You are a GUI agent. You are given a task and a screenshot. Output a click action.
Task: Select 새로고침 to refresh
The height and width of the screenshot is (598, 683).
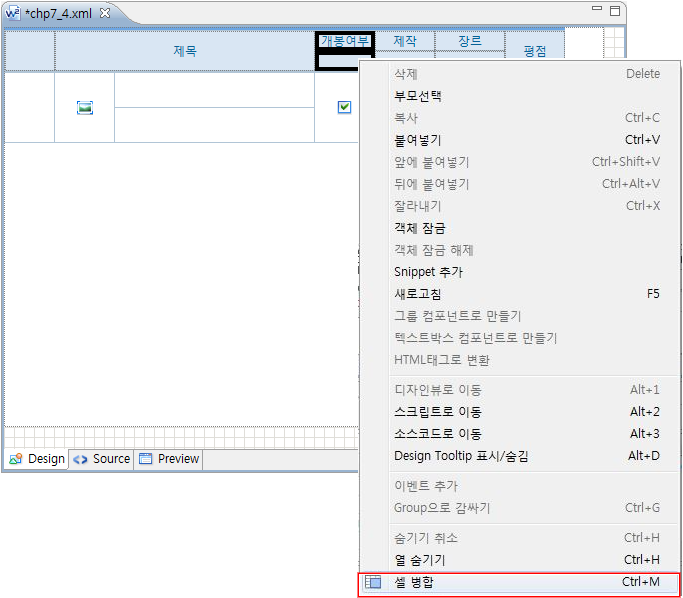(418, 294)
